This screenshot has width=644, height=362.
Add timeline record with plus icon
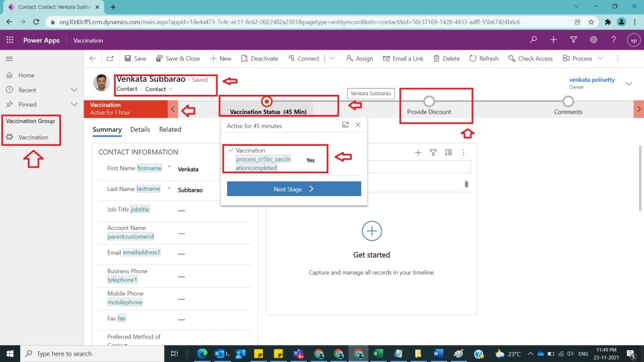[418, 152]
